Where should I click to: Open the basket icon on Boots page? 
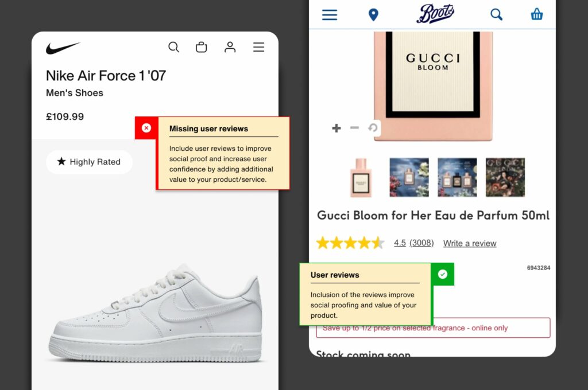point(536,14)
